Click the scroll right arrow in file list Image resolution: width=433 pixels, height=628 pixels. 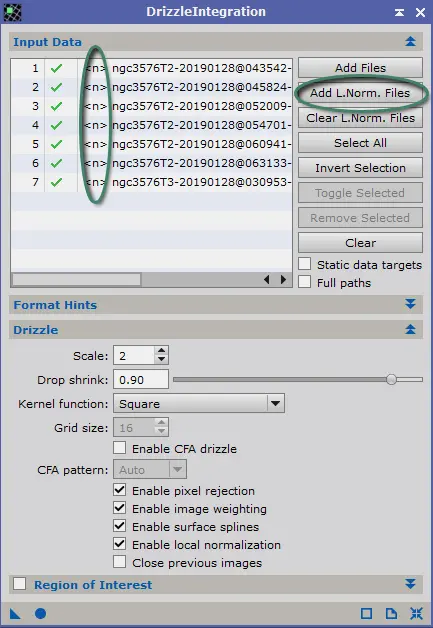point(284,279)
